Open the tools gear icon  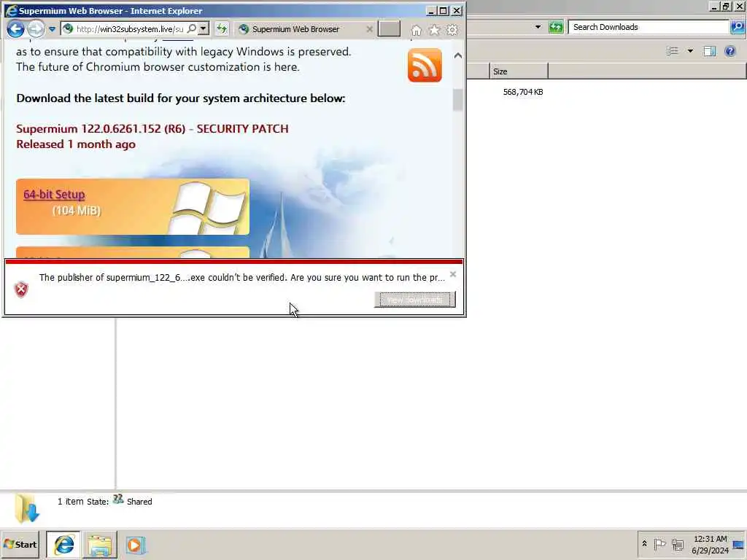[452, 30]
